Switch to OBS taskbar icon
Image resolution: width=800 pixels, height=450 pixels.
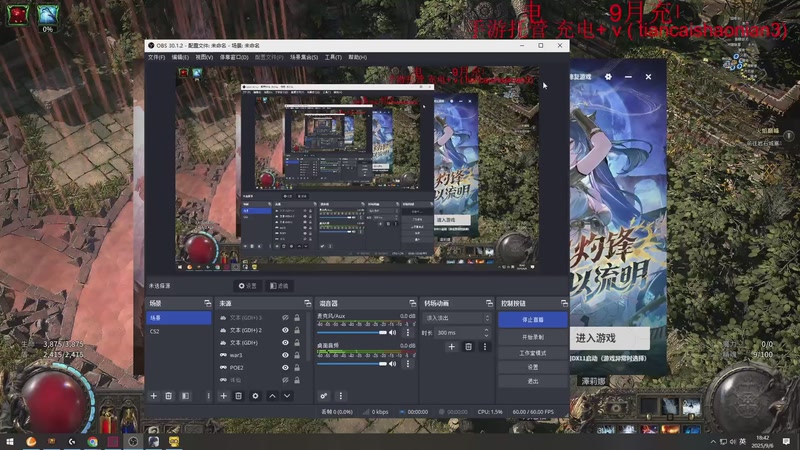click(133, 441)
